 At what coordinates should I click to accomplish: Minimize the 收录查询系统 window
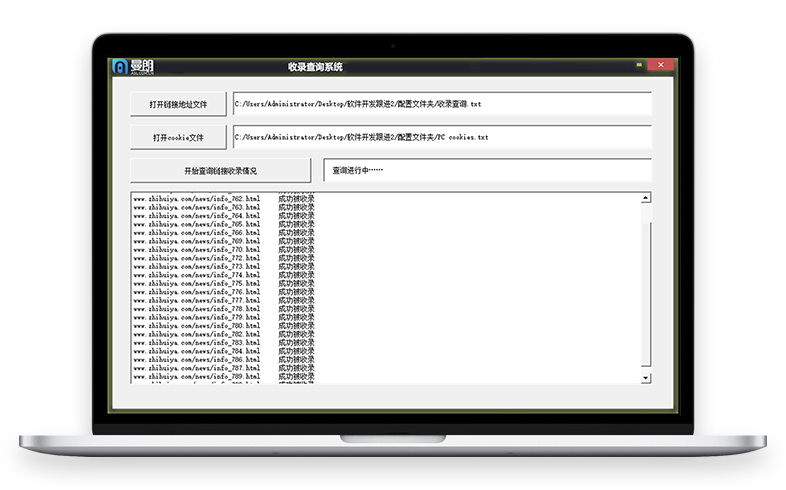click(638, 65)
